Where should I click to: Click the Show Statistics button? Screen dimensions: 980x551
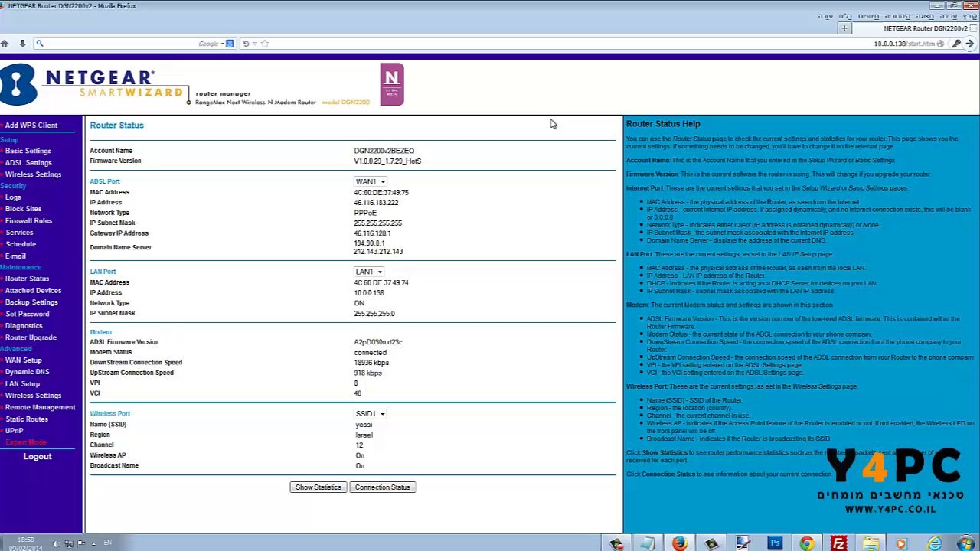coord(318,487)
